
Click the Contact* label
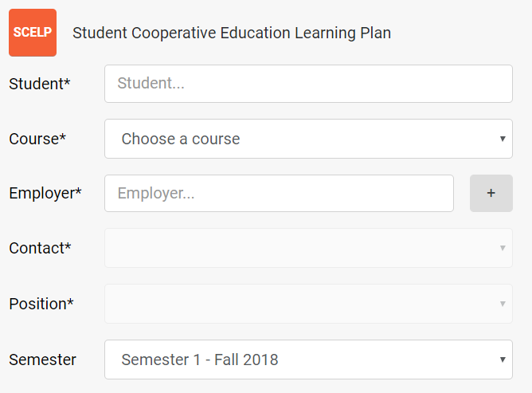point(40,248)
